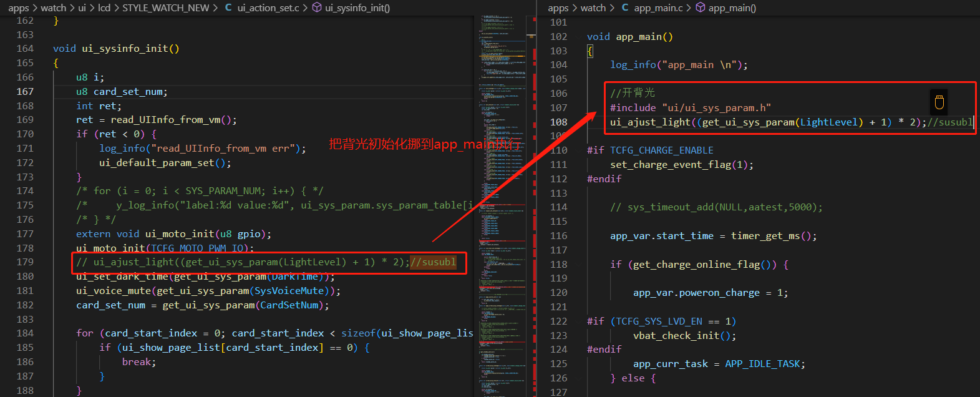Click the "vbat_check_init();" call
The height and width of the screenshot is (397, 980).
point(685,336)
